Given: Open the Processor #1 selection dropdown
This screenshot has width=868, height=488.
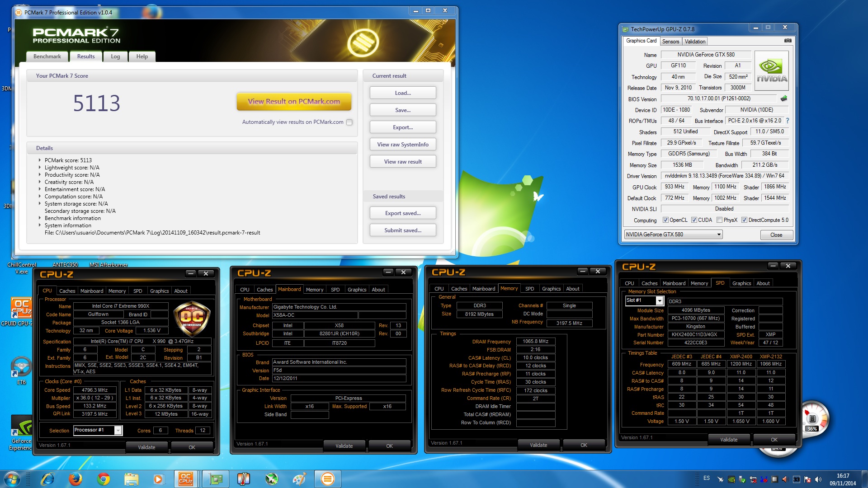Looking at the screenshot, I should [98, 430].
